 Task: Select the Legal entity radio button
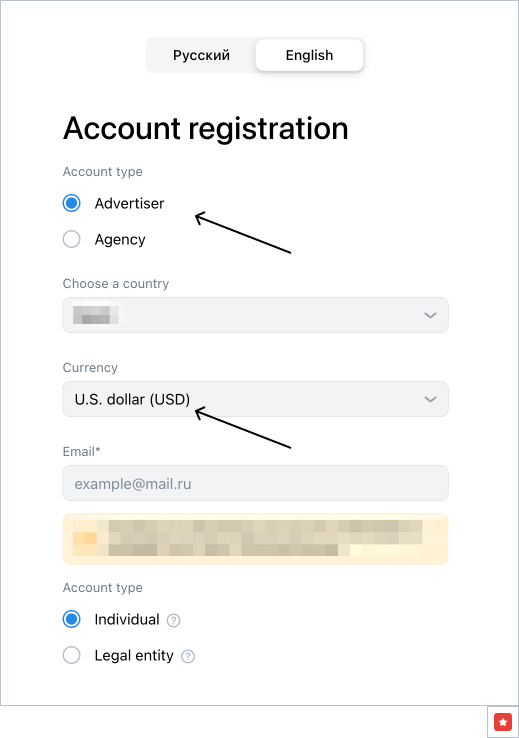72,655
